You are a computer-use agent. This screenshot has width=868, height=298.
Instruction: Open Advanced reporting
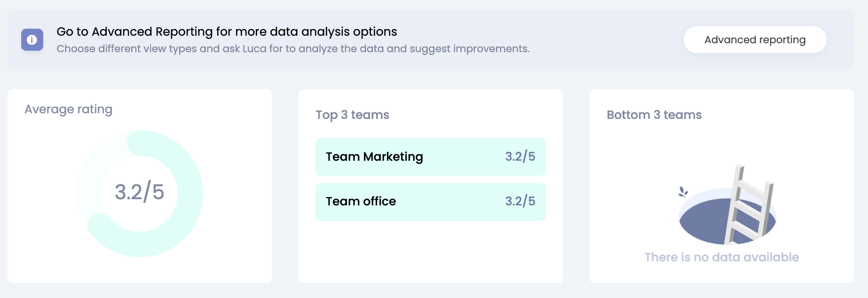tap(755, 40)
